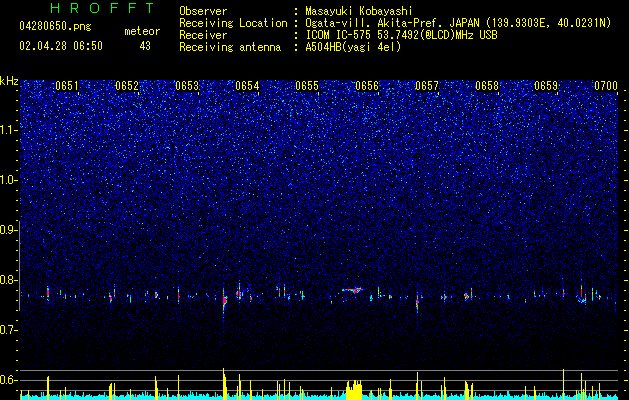The width and height of the screenshot is (629, 400).
Task: Click the Observer field label
Action: click(203, 11)
